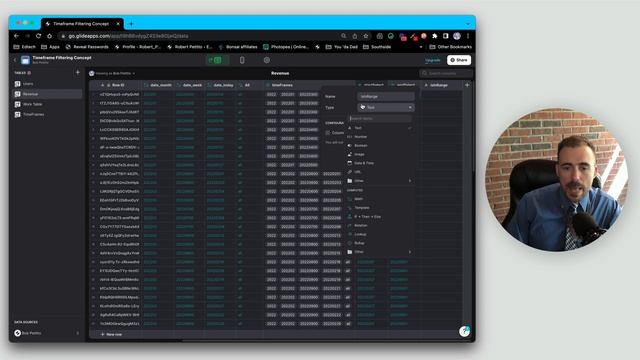Add a New row at table bottom
The height and width of the screenshot is (360, 640).
[x=111, y=334]
